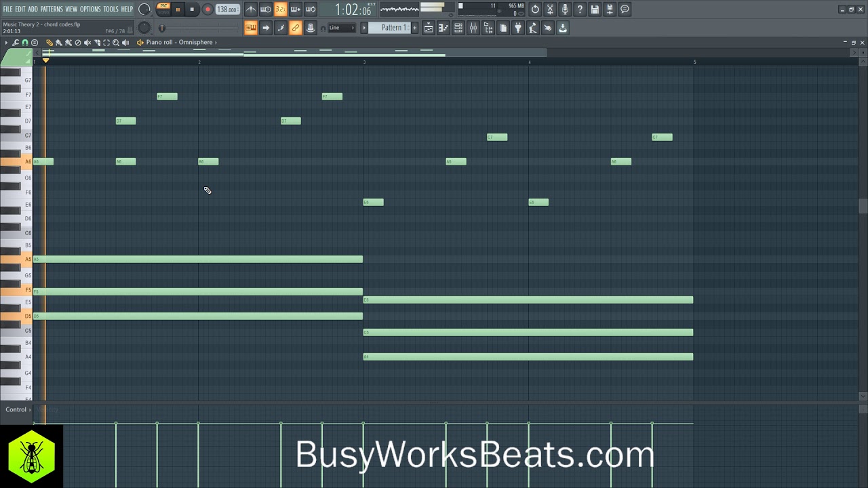This screenshot has width=868, height=488.
Task: Toggle typing keyboard to piano
Action: click(x=251, y=28)
